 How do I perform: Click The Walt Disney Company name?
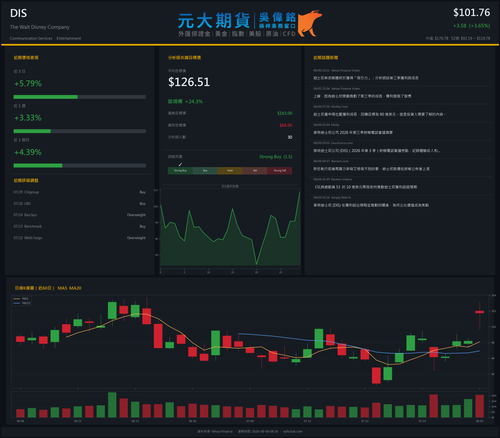point(40,27)
